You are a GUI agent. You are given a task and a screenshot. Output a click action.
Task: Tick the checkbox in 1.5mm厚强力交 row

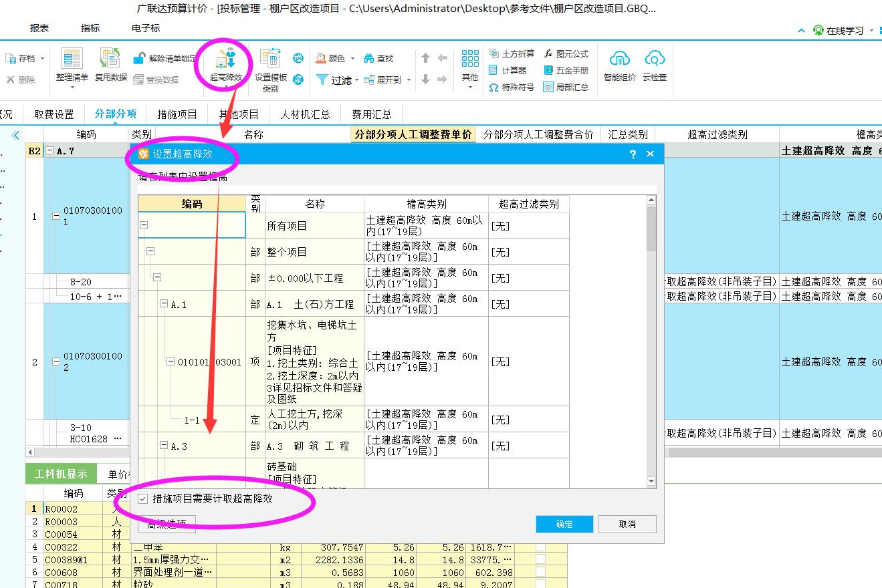[x=540, y=559]
